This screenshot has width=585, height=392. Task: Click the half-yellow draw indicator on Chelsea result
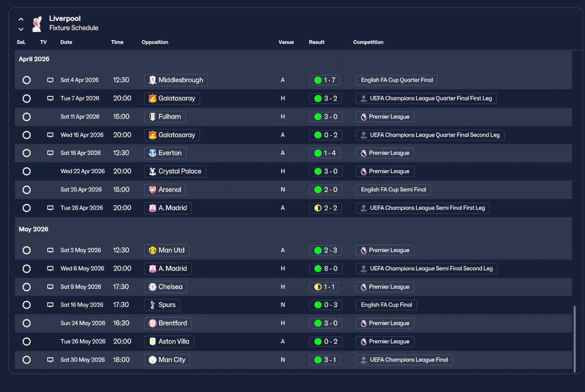click(318, 287)
